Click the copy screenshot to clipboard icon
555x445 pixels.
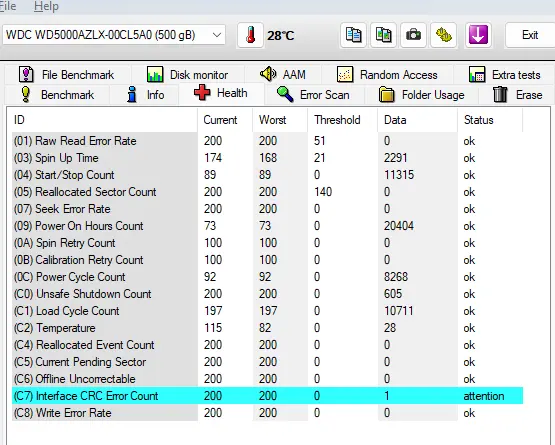pyautogui.click(x=383, y=35)
